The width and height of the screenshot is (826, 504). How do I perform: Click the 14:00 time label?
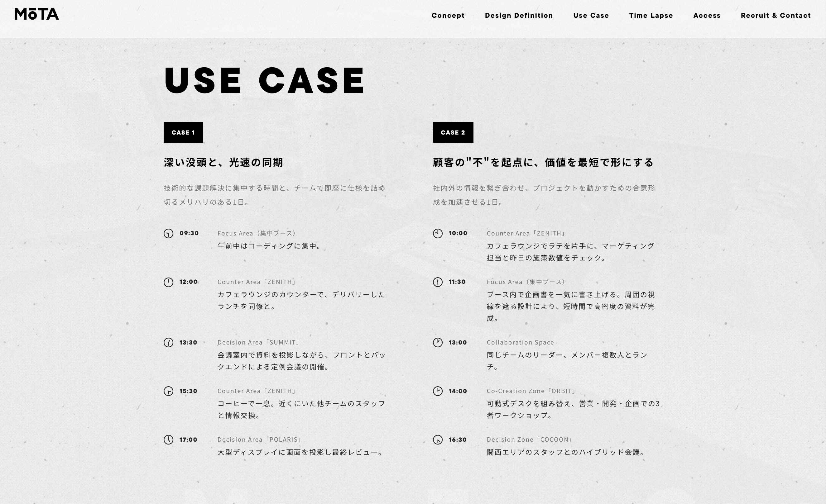(x=458, y=391)
